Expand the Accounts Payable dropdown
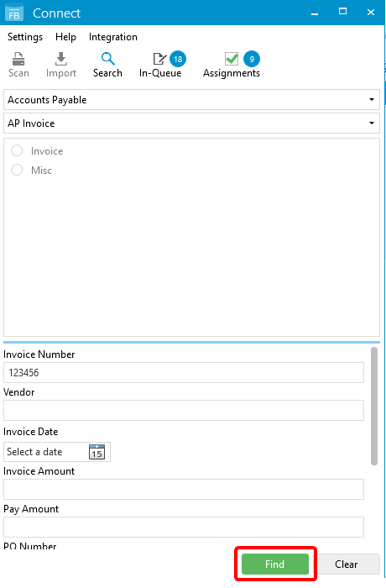The height and width of the screenshot is (588, 386). (x=191, y=100)
